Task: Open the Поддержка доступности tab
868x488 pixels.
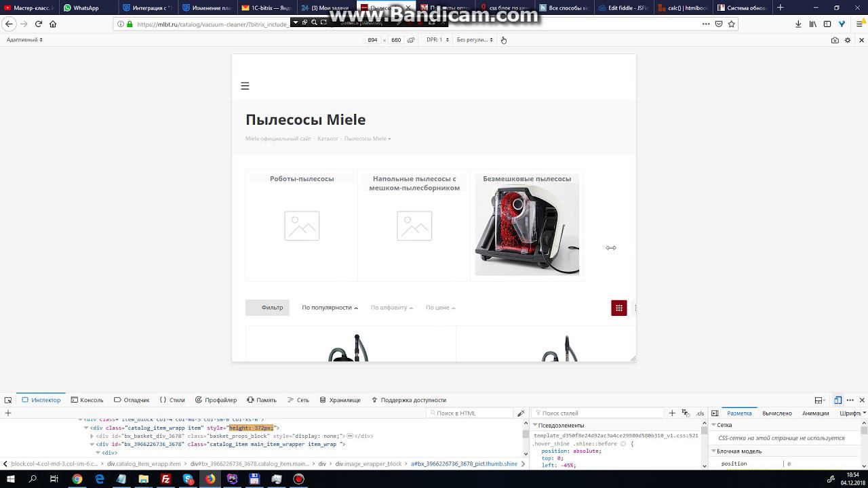Action: pos(408,400)
